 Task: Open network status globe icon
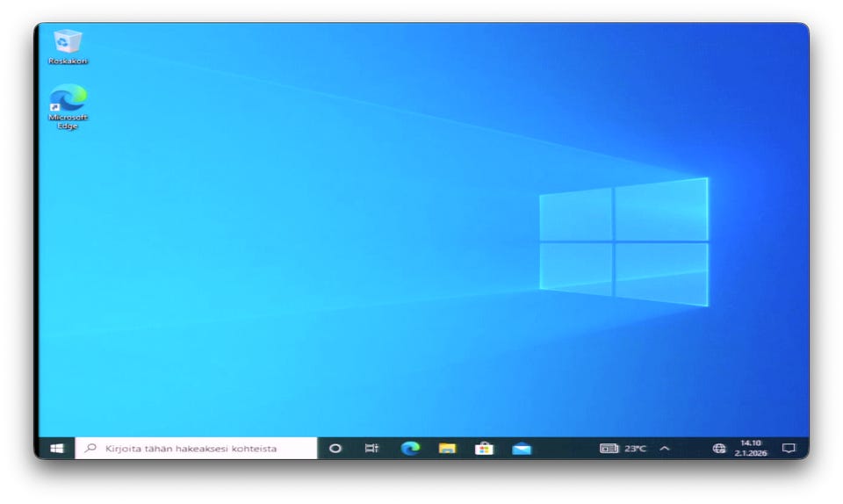tap(719, 448)
